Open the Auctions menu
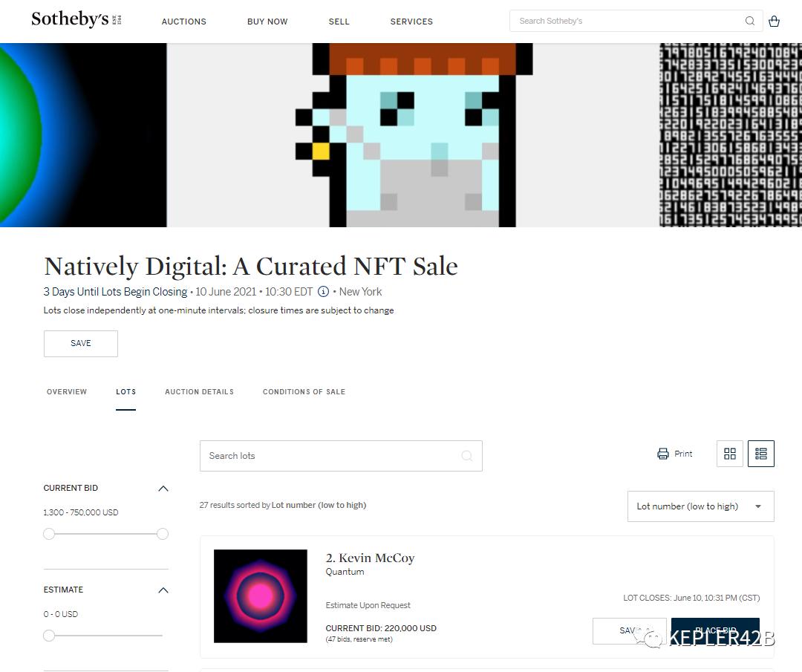The width and height of the screenshot is (802, 672). [x=184, y=22]
